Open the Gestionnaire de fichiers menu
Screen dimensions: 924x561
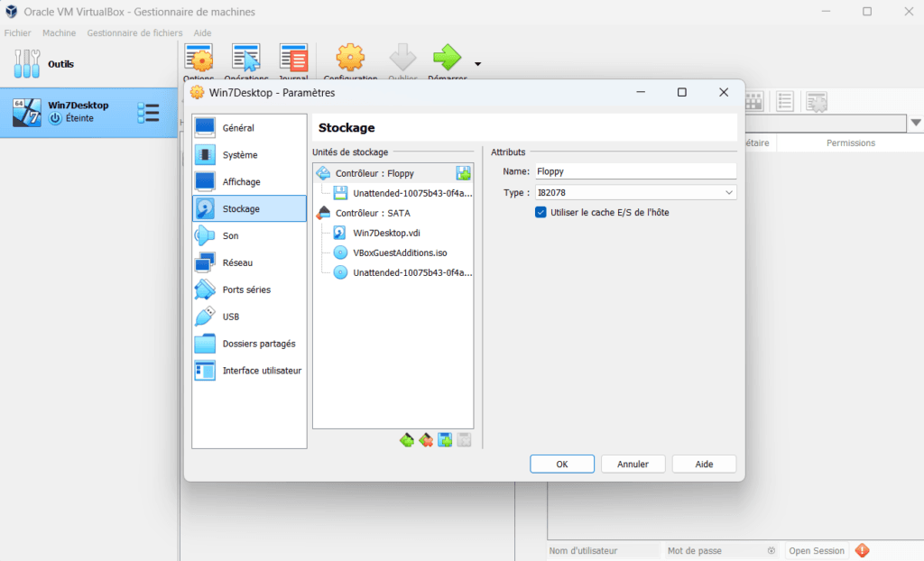point(134,32)
